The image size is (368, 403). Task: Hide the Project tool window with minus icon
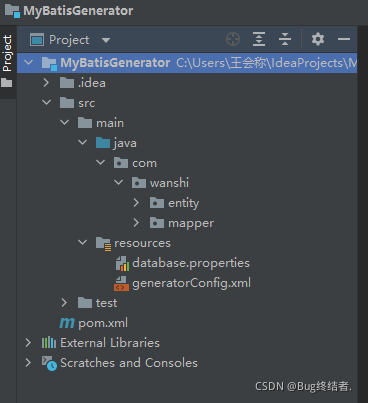[x=344, y=39]
